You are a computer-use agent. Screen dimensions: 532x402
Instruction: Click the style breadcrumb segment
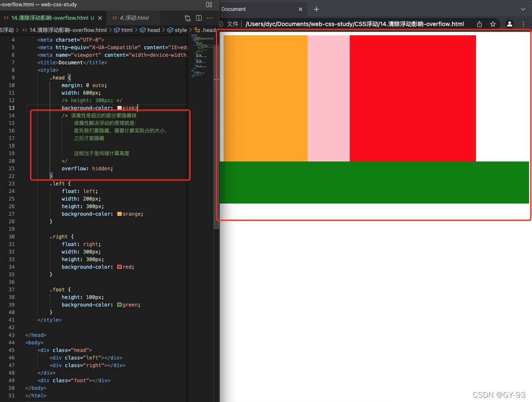(177, 30)
